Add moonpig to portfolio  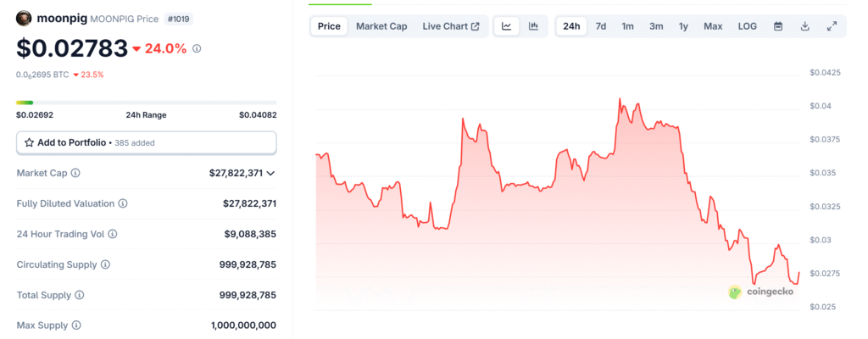[x=146, y=142]
